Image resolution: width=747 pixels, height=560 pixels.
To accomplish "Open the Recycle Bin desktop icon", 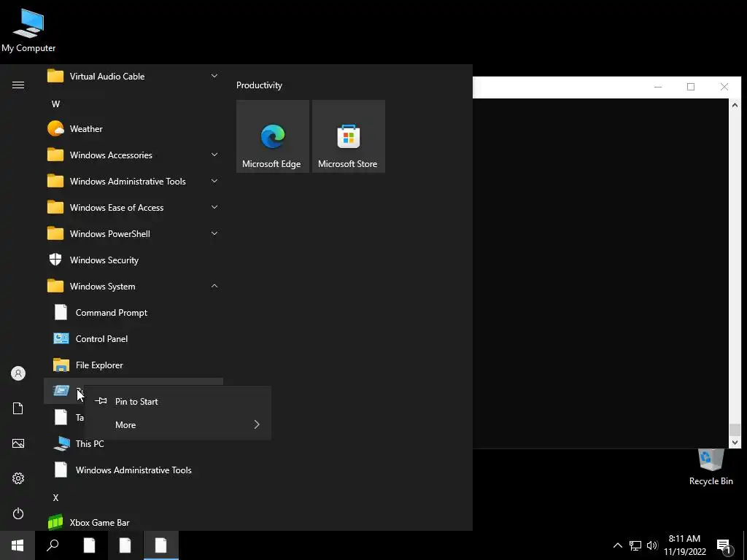I will (x=711, y=467).
